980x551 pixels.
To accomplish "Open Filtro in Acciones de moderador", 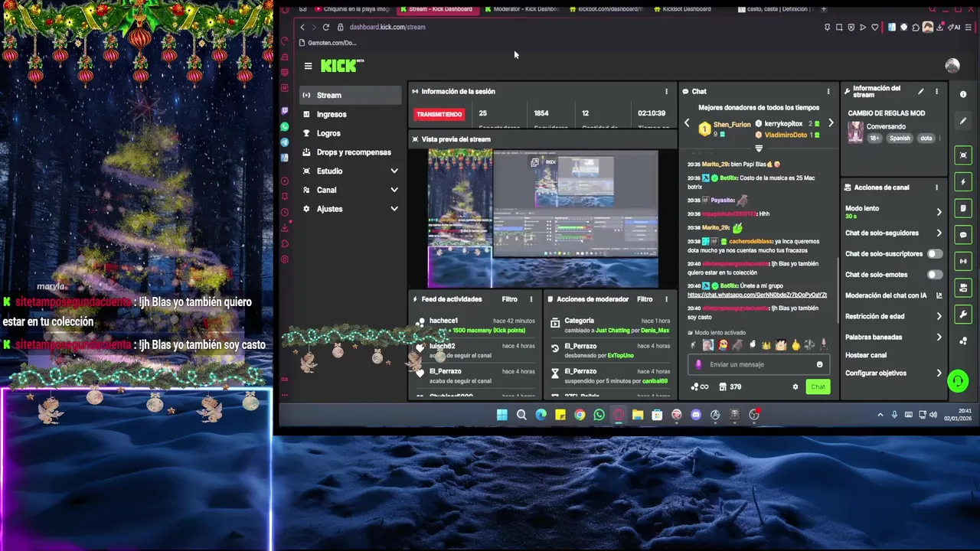I will [x=645, y=299].
